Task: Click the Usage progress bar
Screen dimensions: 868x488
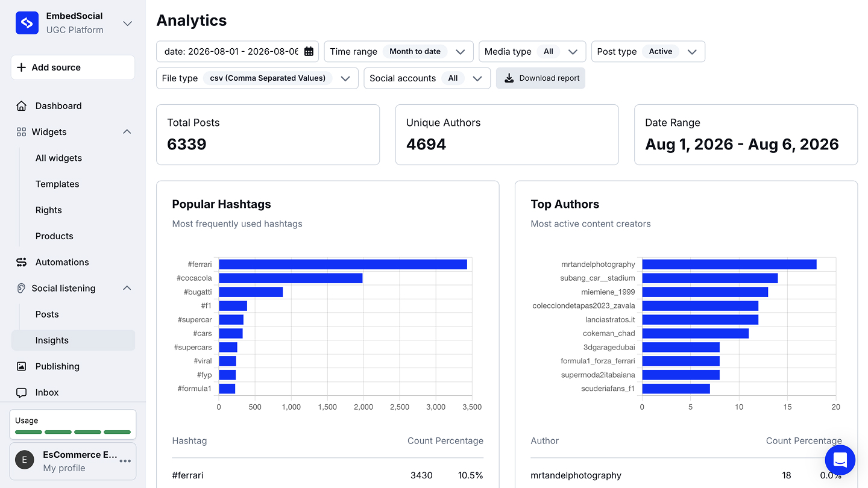Action: click(73, 432)
